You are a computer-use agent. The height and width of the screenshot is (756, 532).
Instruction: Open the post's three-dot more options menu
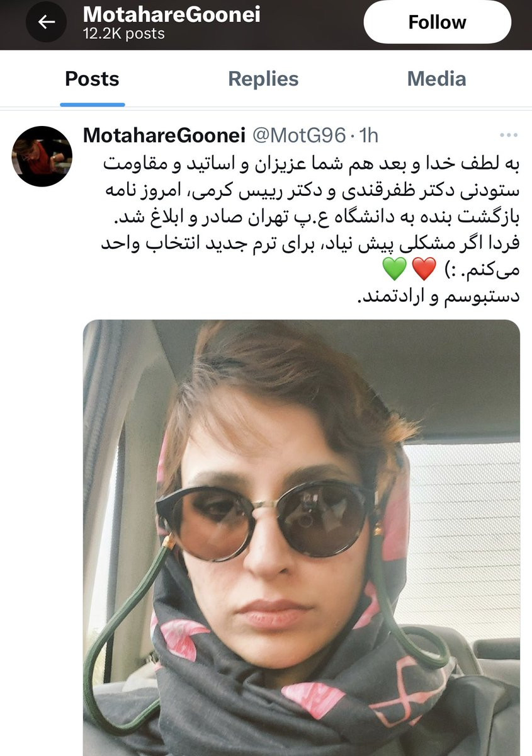(509, 135)
